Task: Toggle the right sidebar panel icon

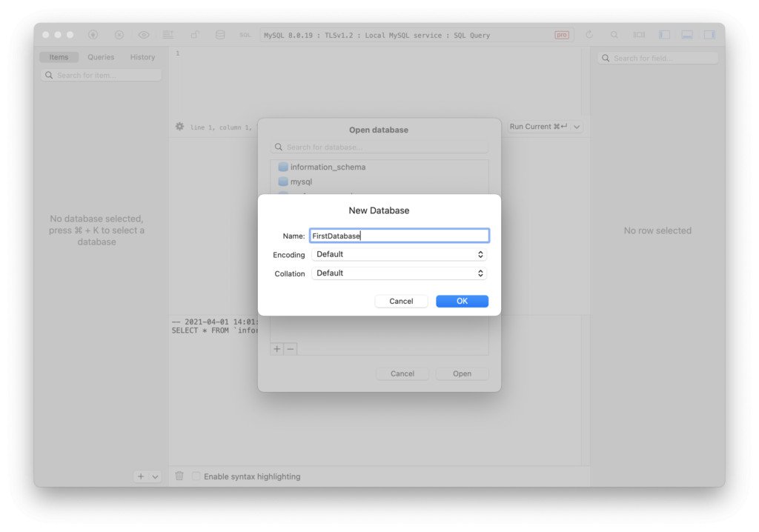Action: point(709,34)
